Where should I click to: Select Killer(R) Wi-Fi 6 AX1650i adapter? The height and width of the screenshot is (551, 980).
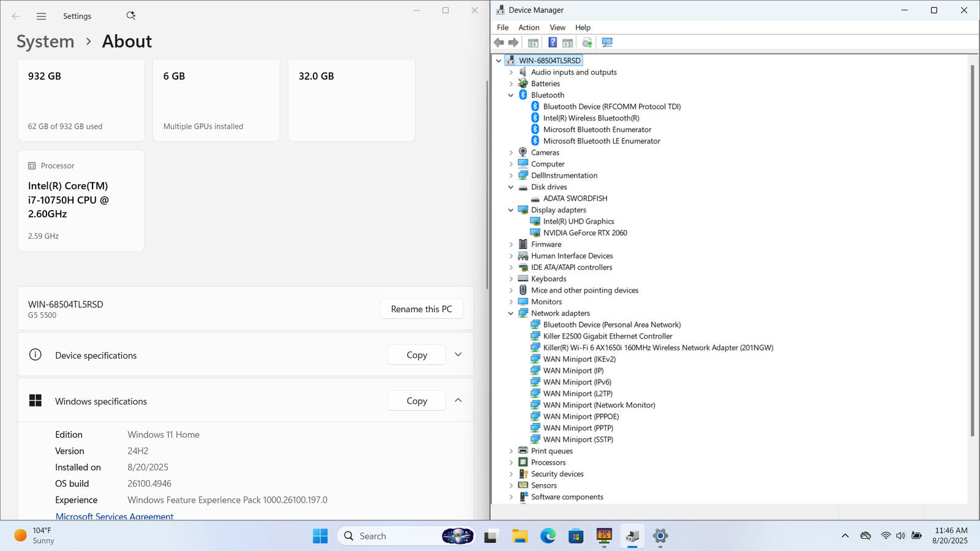click(658, 348)
